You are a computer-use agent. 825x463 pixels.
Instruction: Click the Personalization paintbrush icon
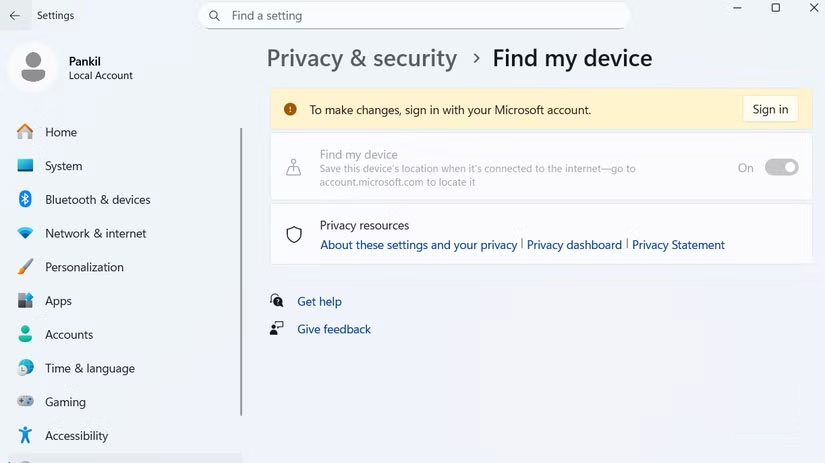pyautogui.click(x=26, y=267)
